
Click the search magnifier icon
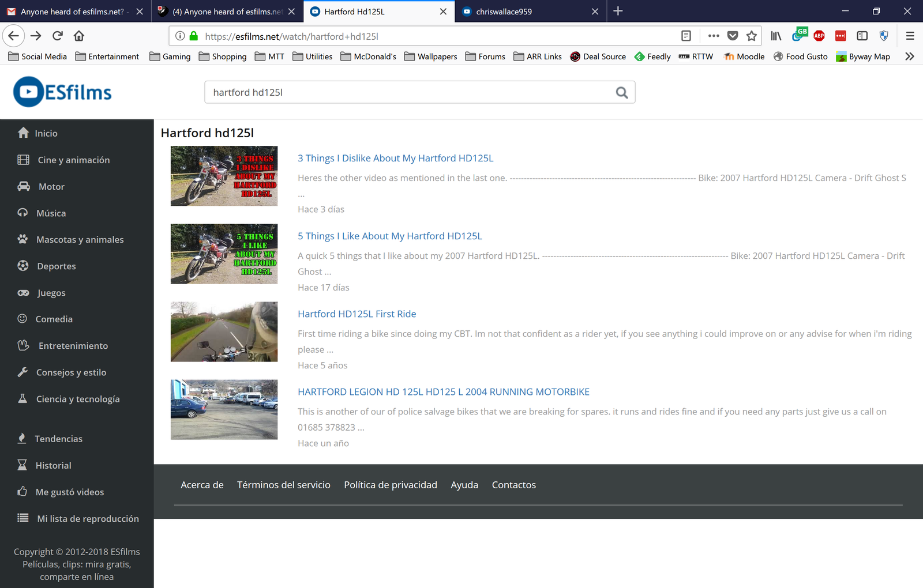621,92
